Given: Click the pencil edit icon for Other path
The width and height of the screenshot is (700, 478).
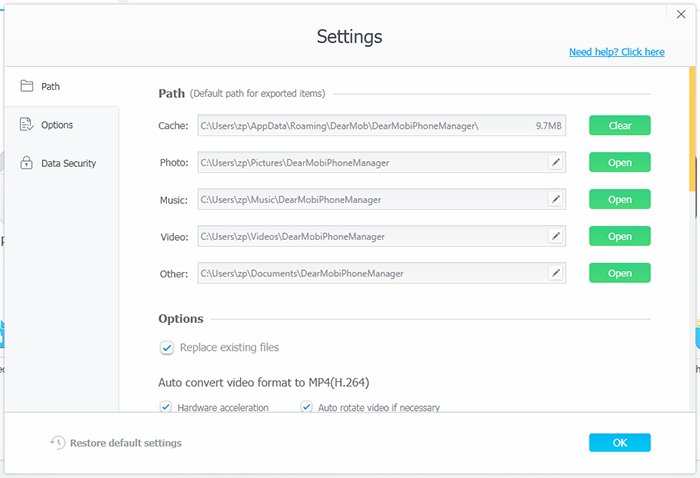Looking at the screenshot, I should 556,273.
